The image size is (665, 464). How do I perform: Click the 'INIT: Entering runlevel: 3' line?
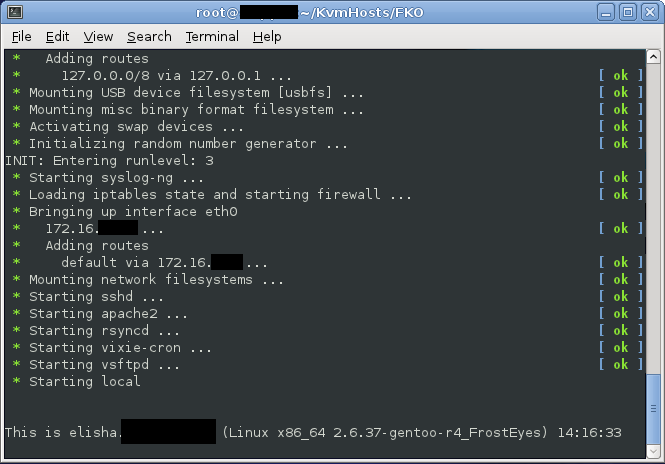point(109,161)
